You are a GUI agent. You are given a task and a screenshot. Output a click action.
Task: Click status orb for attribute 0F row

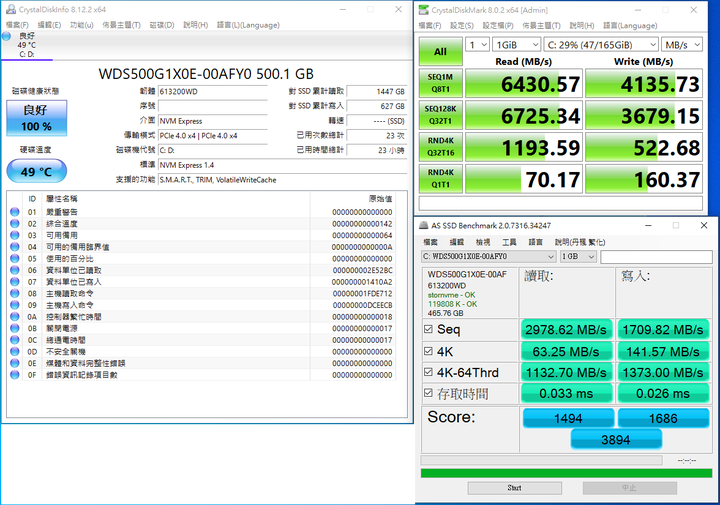(x=15, y=375)
